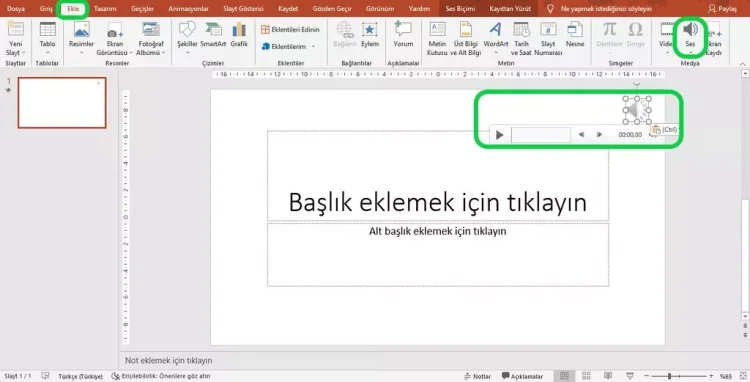The image size is (750, 382).
Task: Insert Slayt Numarası slide number
Action: tap(548, 38)
